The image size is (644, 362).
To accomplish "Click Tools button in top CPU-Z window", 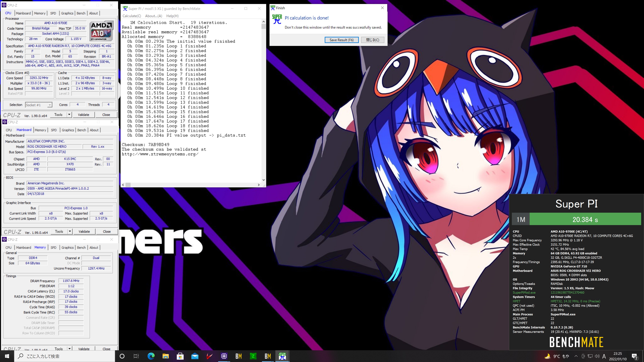I will click(59, 115).
